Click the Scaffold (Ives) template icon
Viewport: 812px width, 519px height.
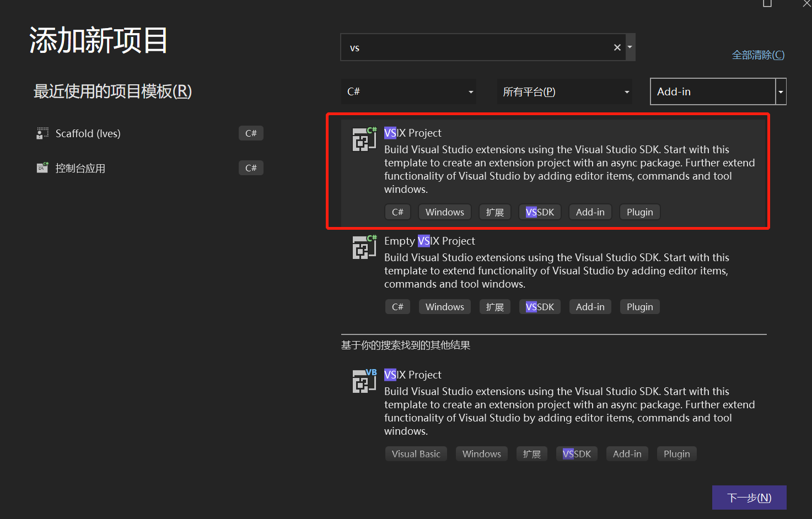(x=42, y=133)
